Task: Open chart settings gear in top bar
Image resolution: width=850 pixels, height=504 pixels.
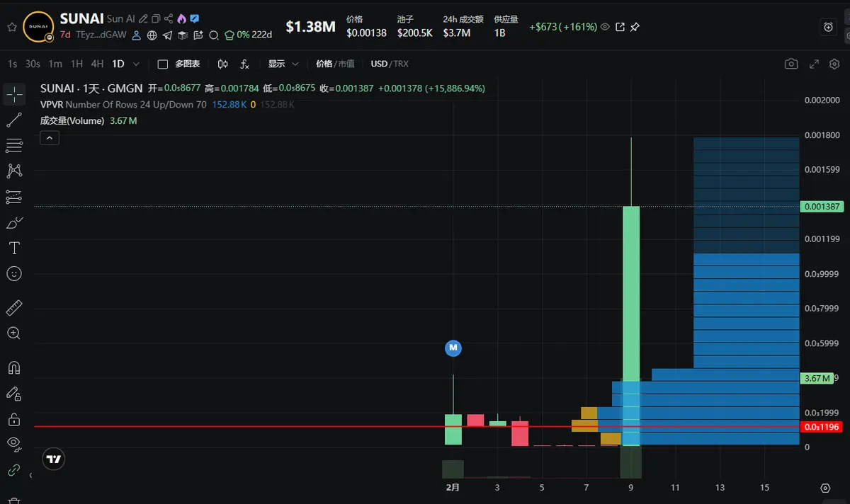Action: 834,64
